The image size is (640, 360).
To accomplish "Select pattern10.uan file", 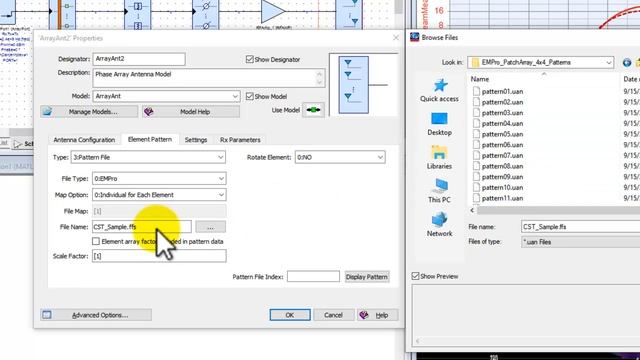I will [502, 187].
